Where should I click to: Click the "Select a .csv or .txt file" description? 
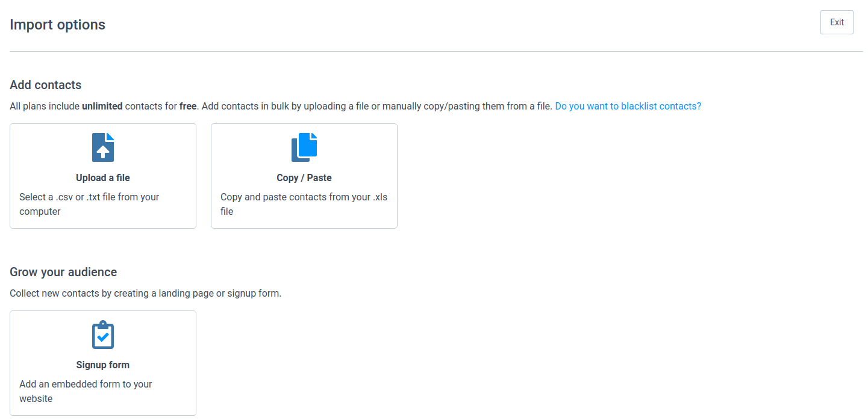click(x=89, y=197)
